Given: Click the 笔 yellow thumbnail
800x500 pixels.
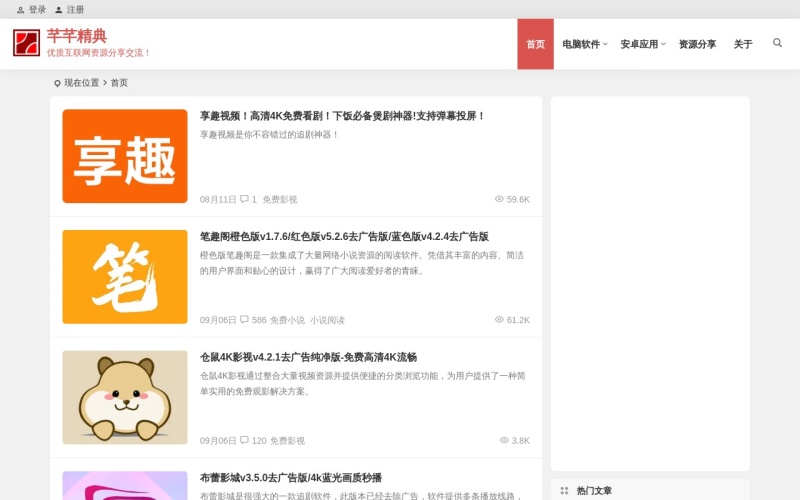Looking at the screenshot, I should point(125,277).
